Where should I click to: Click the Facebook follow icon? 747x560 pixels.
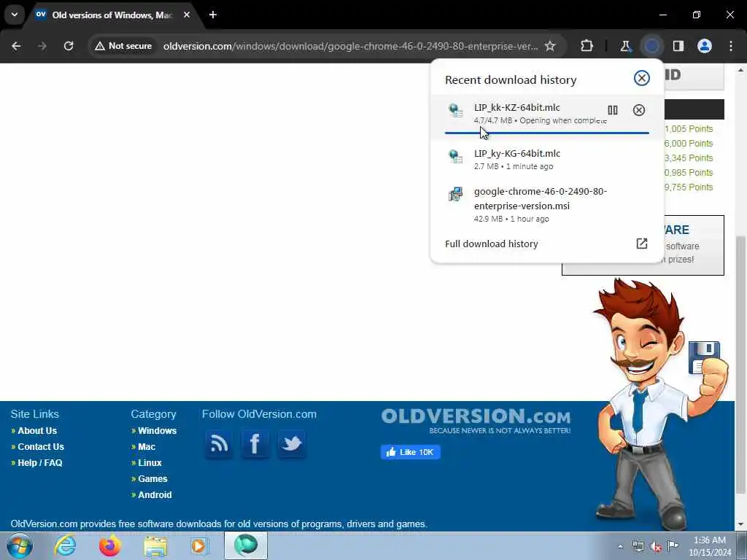[x=255, y=444]
